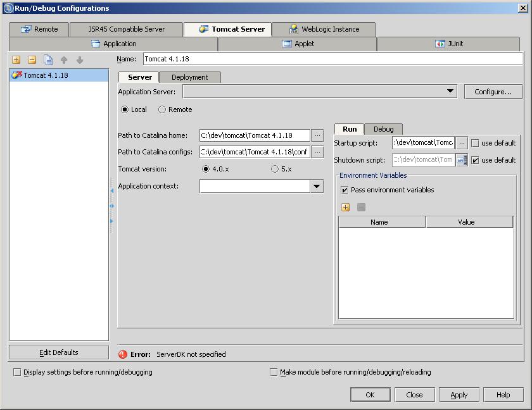
Task: Click the copy configuration icon
Action: click(x=48, y=60)
